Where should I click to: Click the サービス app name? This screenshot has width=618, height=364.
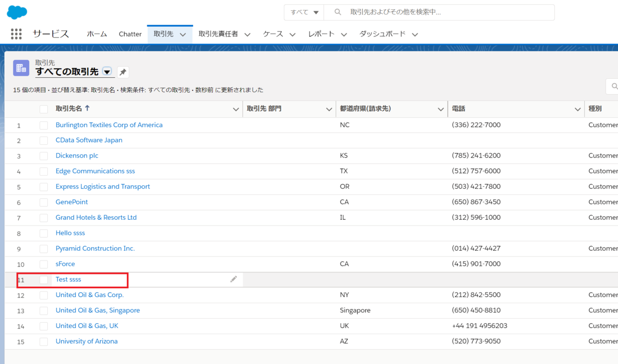(x=50, y=34)
